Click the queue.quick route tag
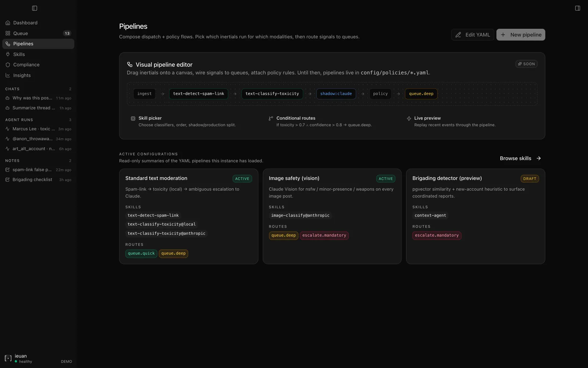588x368 pixels. tap(141, 254)
